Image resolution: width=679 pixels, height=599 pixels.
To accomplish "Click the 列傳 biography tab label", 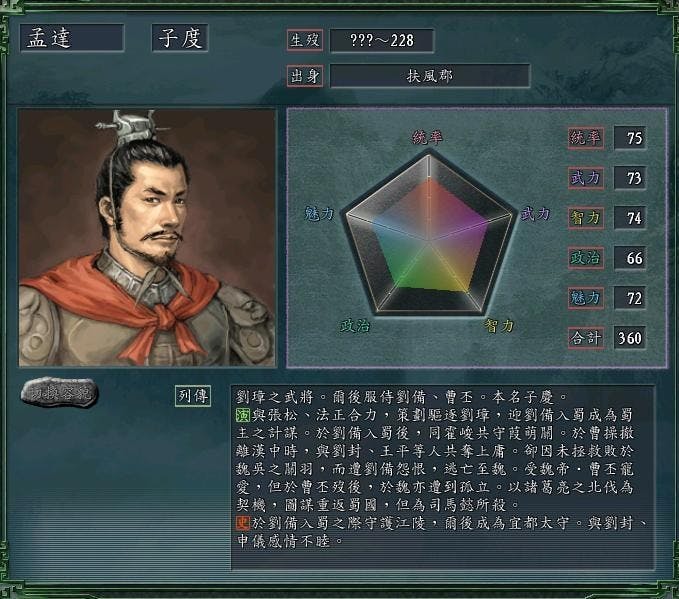I will (x=193, y=396).
